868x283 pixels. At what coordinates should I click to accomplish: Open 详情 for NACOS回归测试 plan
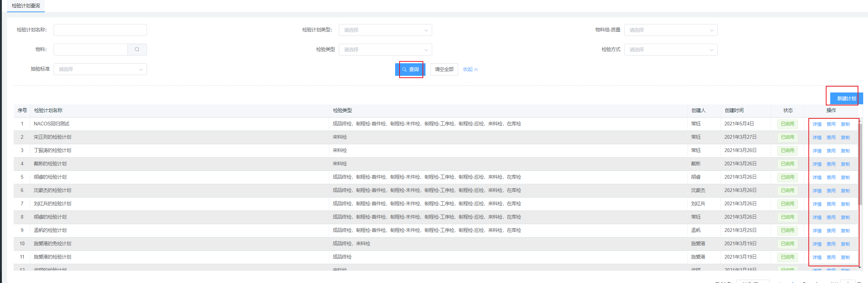tap(817, 124)
